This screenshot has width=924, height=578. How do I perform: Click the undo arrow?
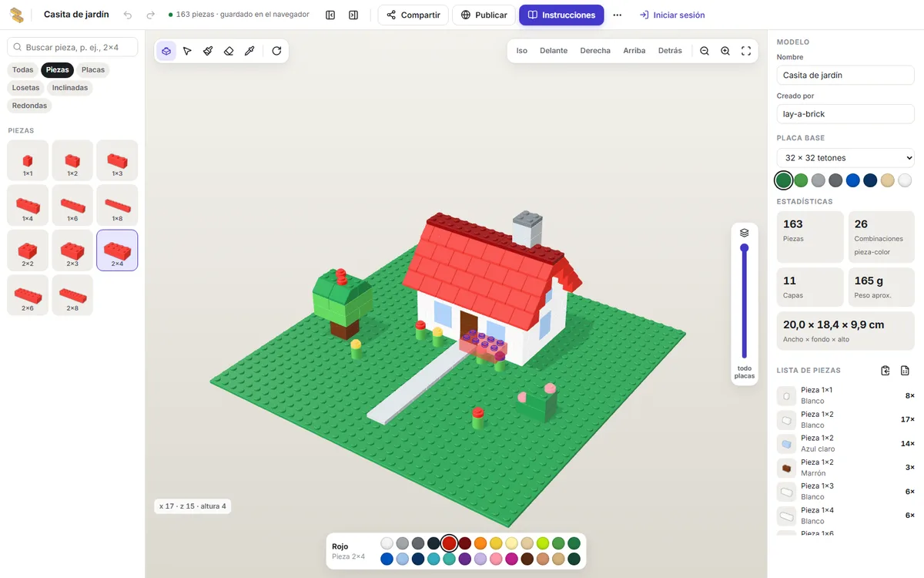128,15
